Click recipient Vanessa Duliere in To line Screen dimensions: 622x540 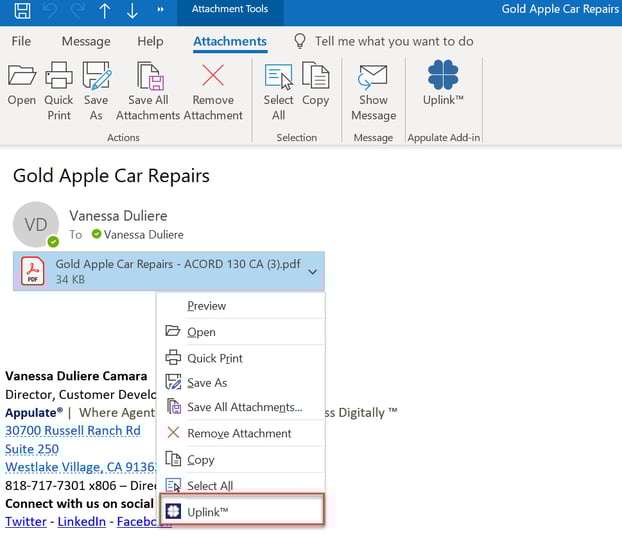pos(144,235)
